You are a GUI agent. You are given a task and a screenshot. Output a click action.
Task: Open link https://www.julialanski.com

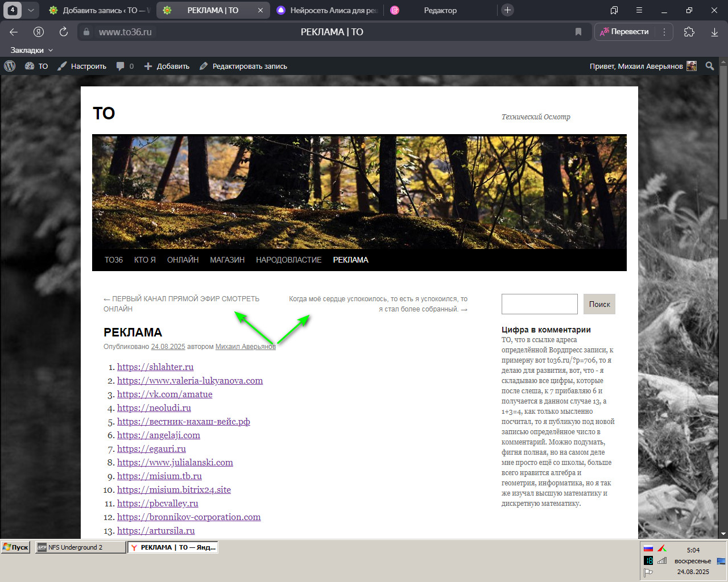coord(175,463)
